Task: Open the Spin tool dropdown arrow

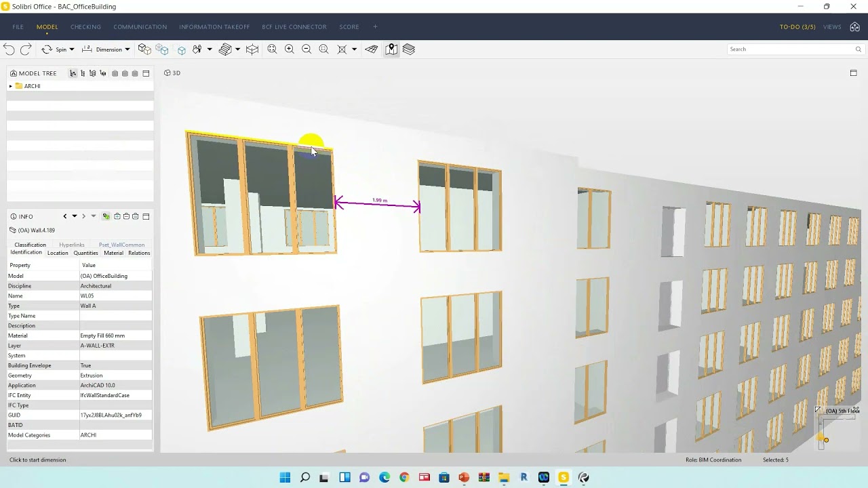Action: click(72, 49)
